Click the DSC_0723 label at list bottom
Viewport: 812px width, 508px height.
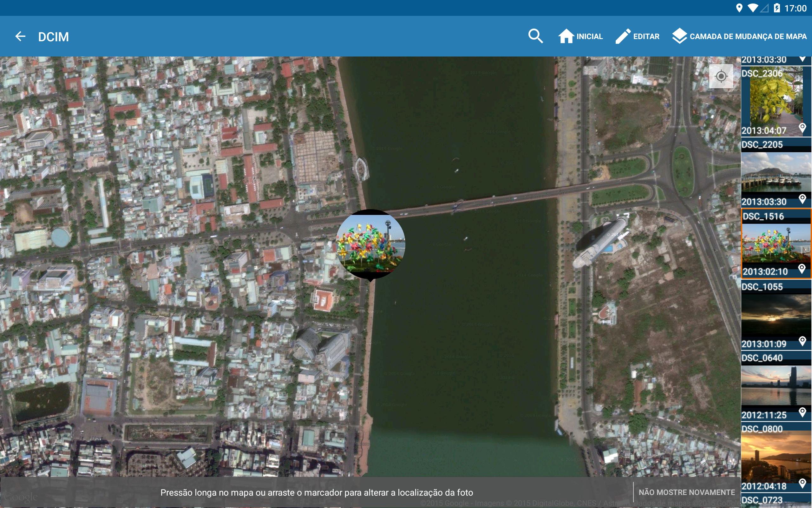762,500
